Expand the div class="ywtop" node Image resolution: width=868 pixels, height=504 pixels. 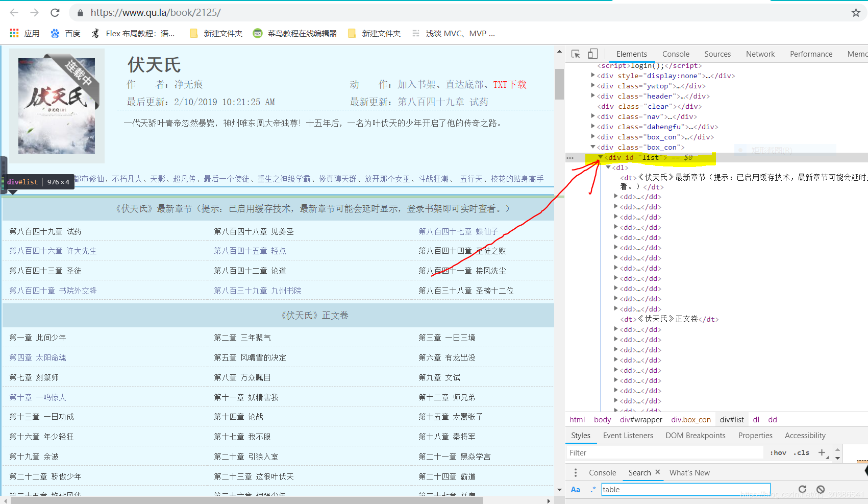[x=593, y=85]
